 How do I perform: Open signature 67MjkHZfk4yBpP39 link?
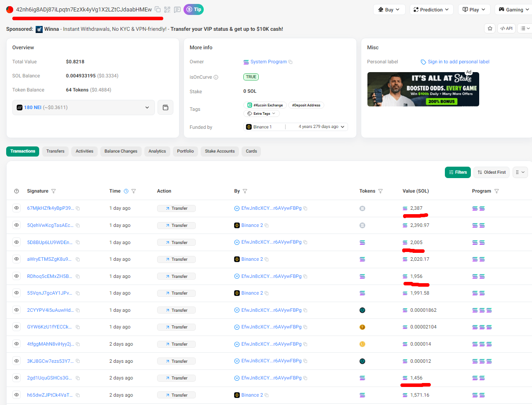tap(51, 208)
